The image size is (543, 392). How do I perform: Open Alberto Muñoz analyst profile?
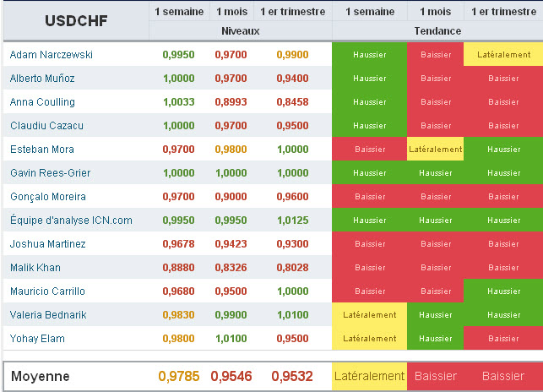coord(42,79)
